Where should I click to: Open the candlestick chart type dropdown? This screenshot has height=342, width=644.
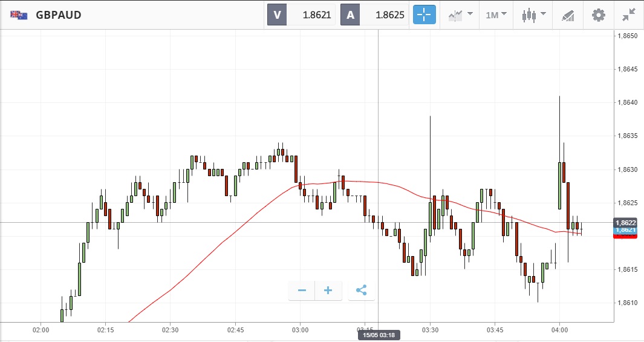[533, 15]
